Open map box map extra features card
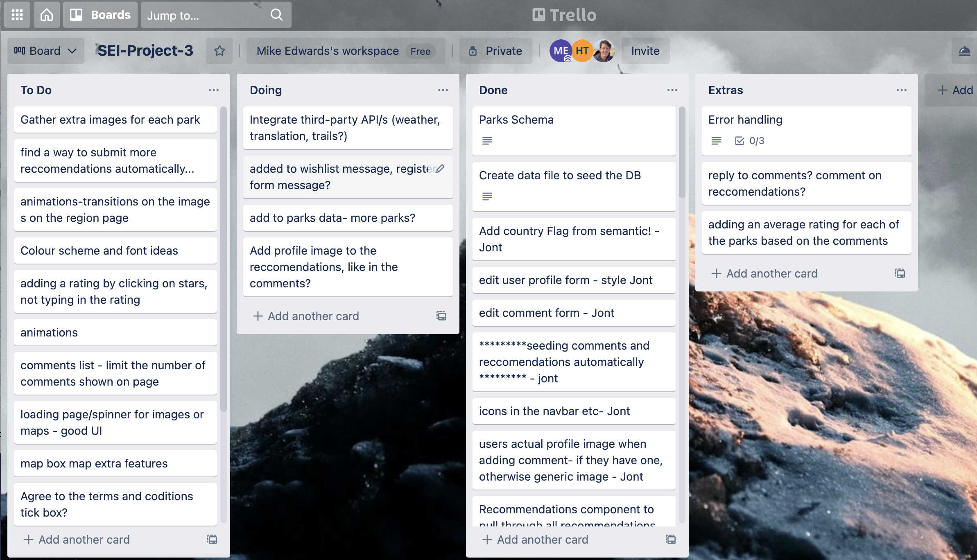Screen dimensions: 977x560 [x=115, y=463]
